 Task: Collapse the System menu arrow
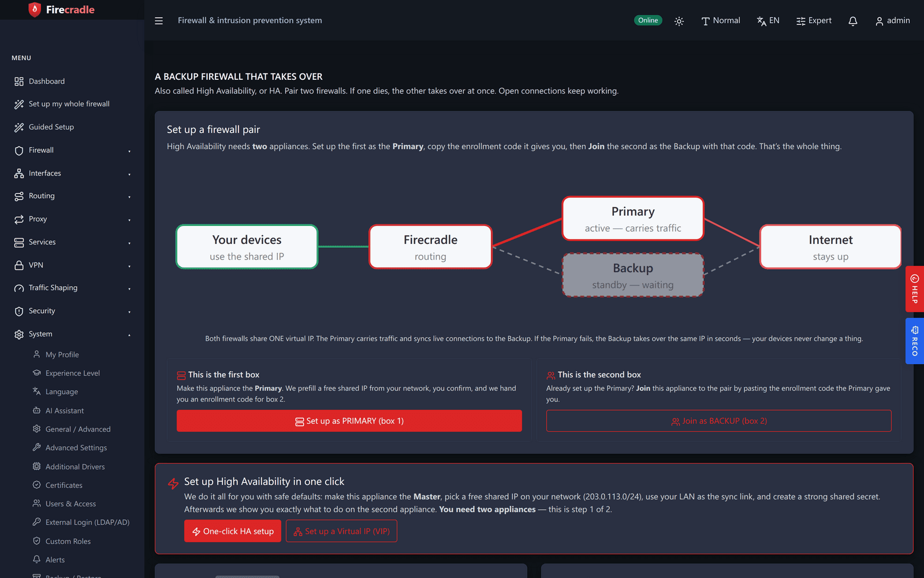click(x=129, y=335)
